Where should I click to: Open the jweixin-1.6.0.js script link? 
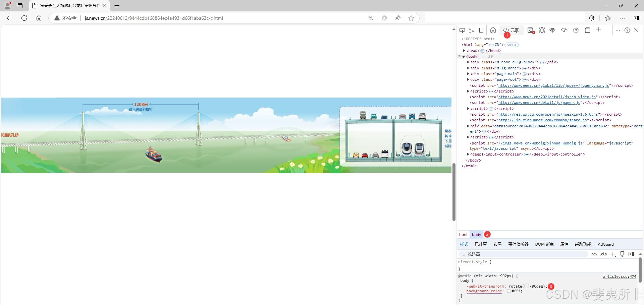548,114
